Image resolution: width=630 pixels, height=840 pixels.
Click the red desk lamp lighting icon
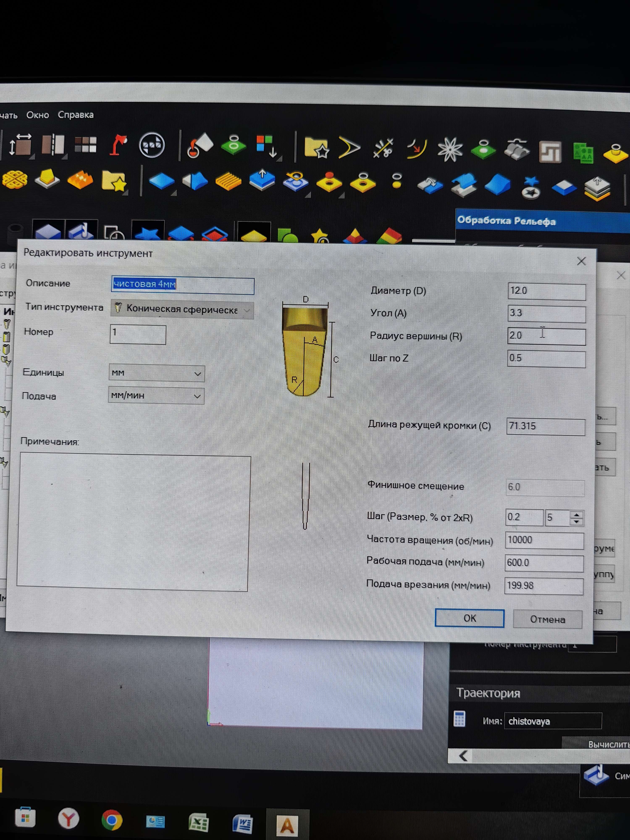coord(118,145)
